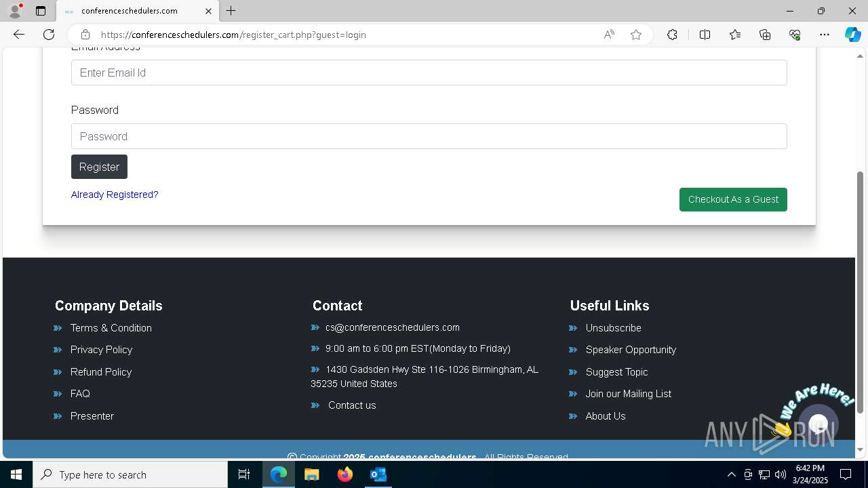Click Checkout As a Guest button
This screenshot has width=868, height=488.
[x=733, y=199]
